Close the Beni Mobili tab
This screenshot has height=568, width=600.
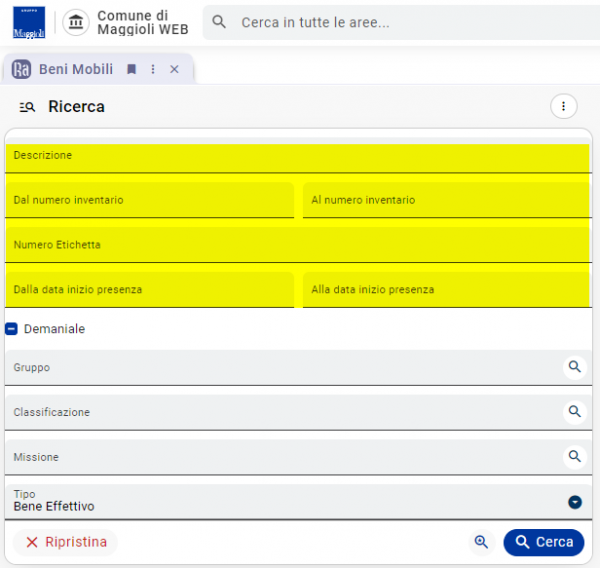coord(174,69)
